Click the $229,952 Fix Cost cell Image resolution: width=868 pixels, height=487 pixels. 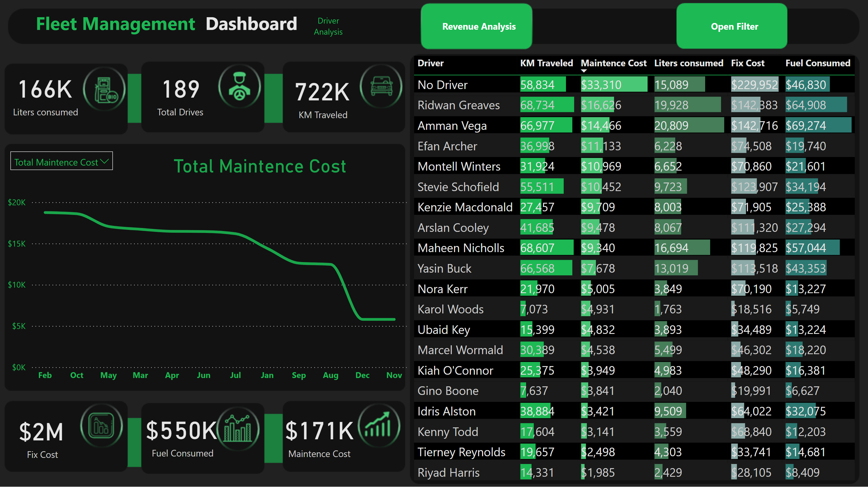point(755,85)
